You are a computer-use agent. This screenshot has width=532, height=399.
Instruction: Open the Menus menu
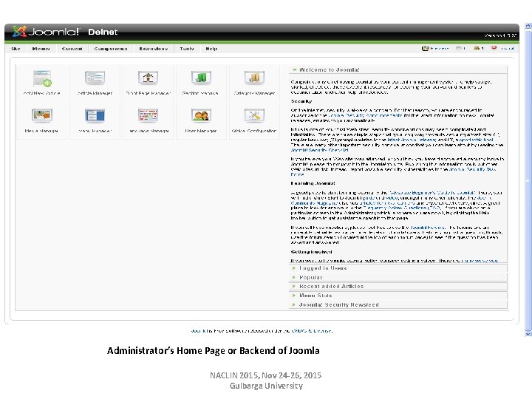(41, 49)
